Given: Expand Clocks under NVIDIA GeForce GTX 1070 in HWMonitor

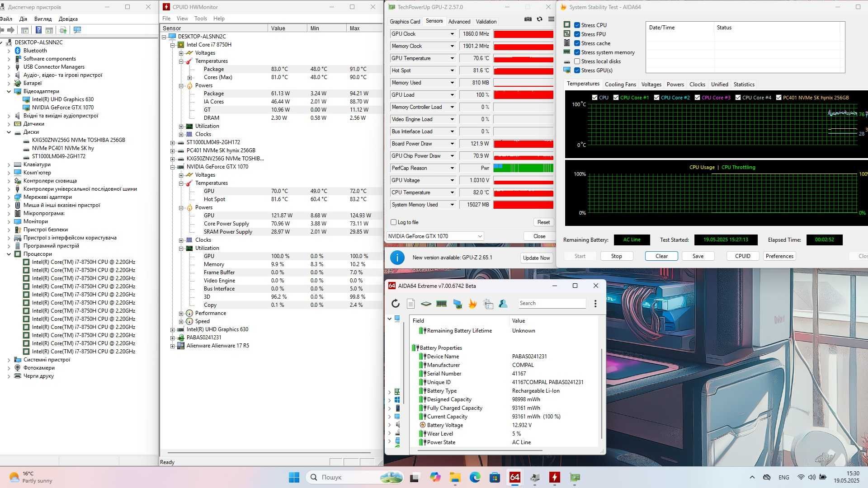Looking at the screenshot, I should coord(181,240).
